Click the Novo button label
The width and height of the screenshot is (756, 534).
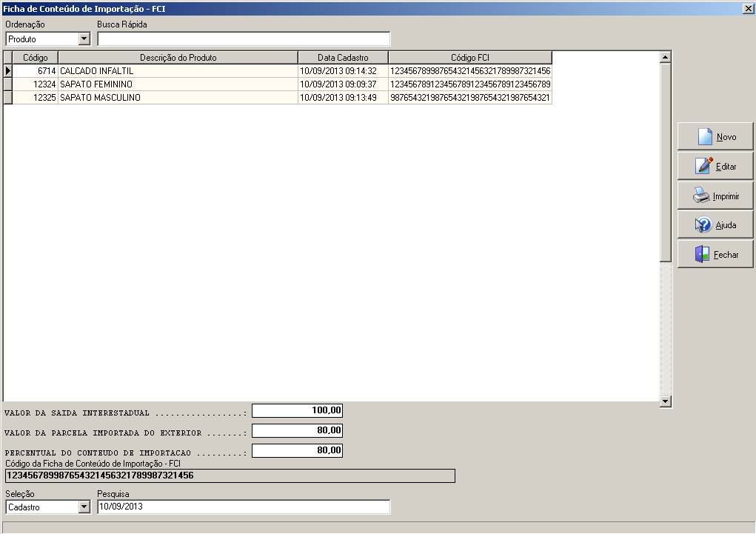pos(726,137)
